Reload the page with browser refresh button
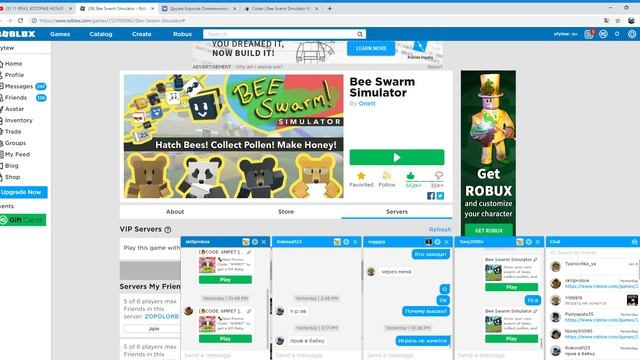Image resolution: width=640 pixels, height=360 pixels. click(x=20, y=20)
